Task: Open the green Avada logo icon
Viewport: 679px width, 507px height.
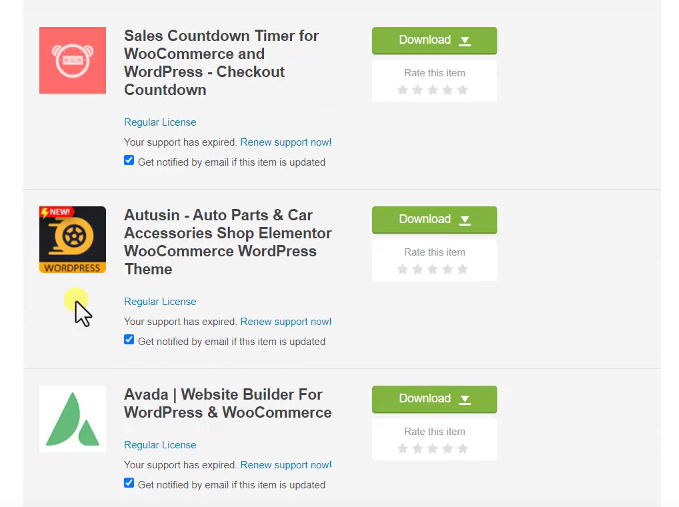Action: pos(72,419)
